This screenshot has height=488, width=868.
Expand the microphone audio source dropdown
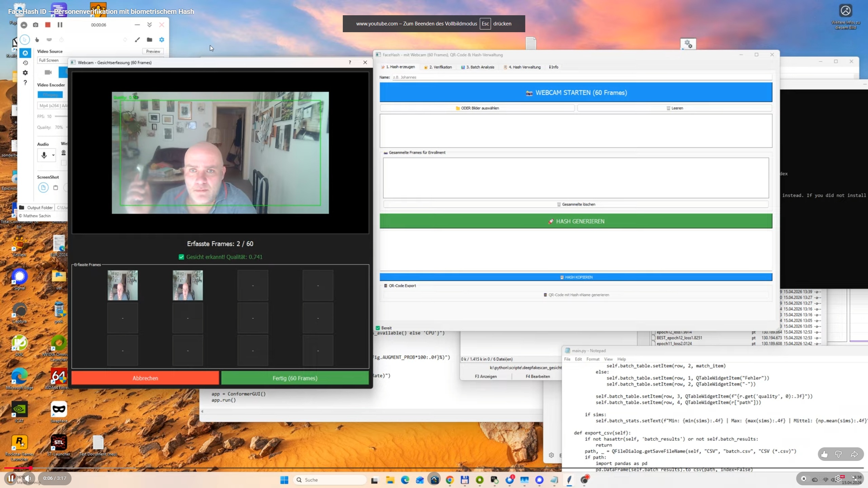point(53,155)
